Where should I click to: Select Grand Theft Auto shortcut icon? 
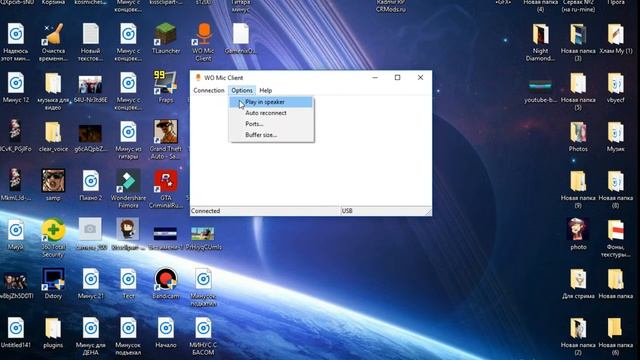point(166,140)
